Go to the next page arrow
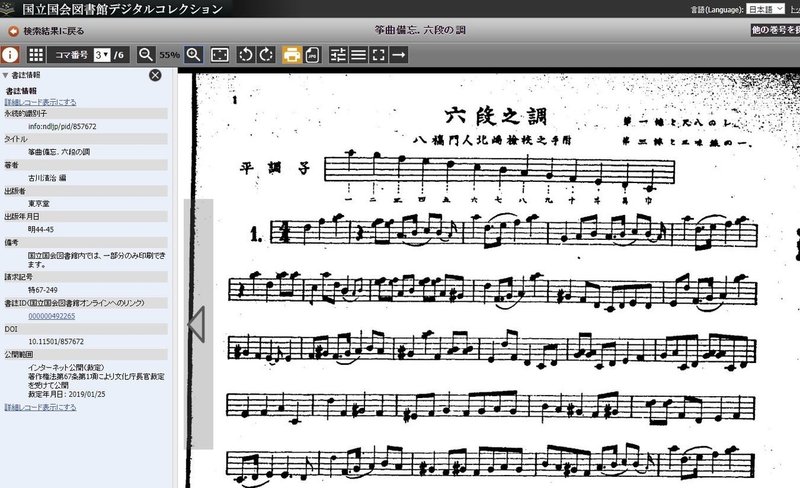Image resolution: width=800 pixels, height=488 pixels. click(x=399, y=55)
